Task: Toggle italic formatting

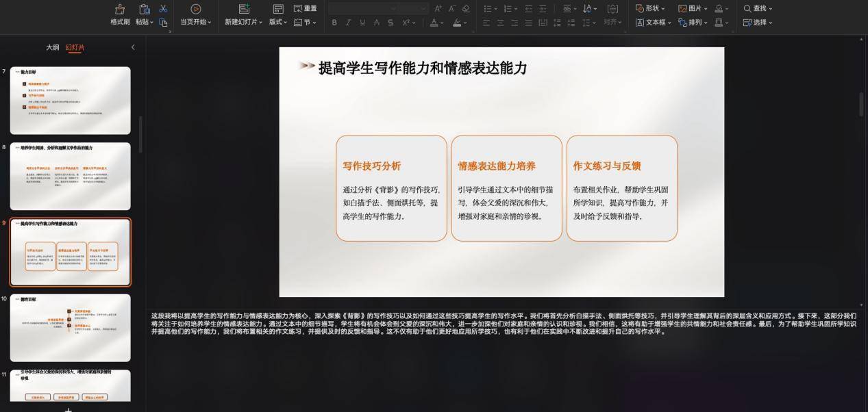Action: pyautogui.click(x=347, y=23)
